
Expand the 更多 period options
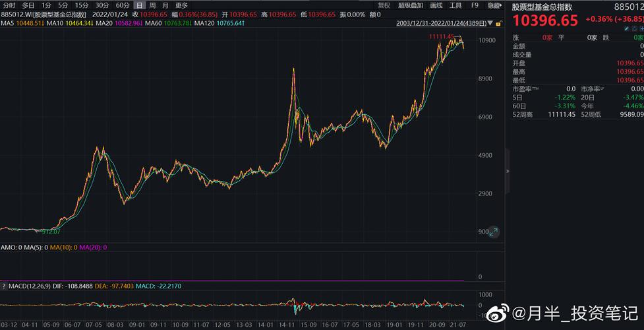181,5
